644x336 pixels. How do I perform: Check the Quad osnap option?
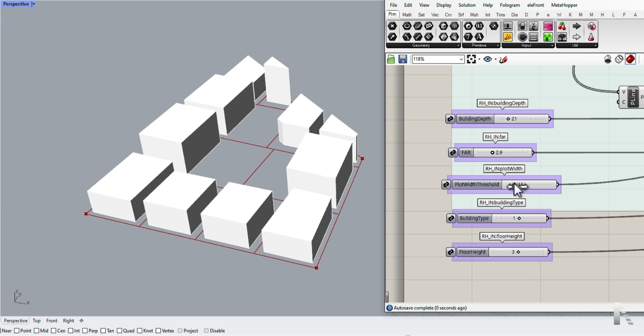point(120,331)
